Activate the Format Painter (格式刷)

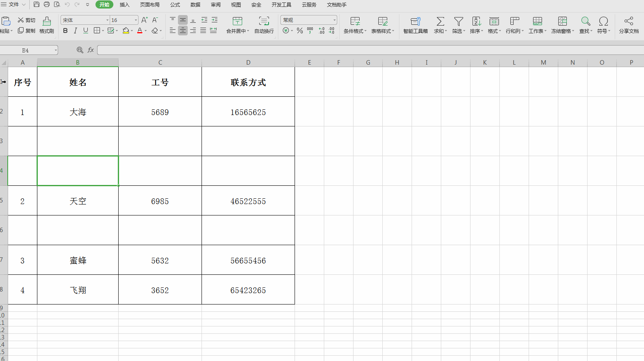[x=47, y=25]
